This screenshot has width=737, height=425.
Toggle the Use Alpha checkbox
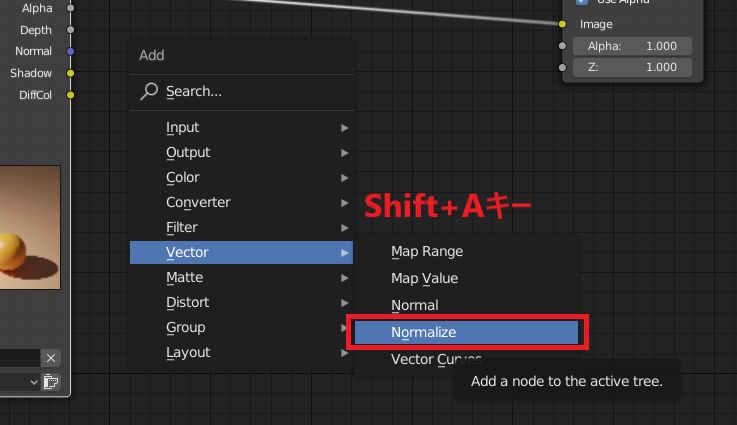pyautogui.click(x=582, y=2)
